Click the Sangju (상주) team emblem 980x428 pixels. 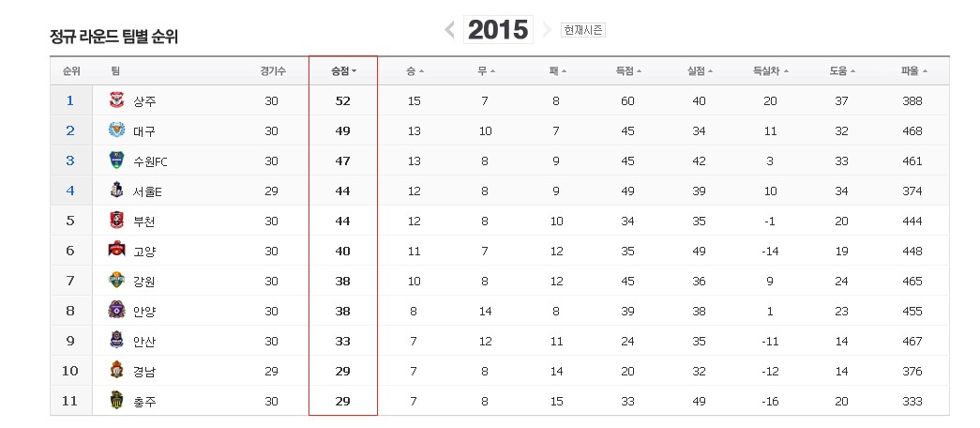pyautogui.click(x=116, y=100)
